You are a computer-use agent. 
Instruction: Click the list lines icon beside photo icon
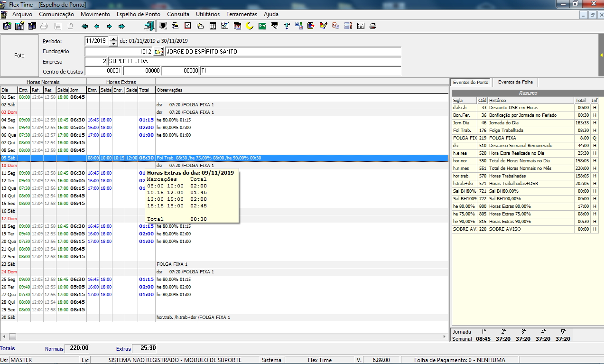pyautogui.click(x=176, y=26)
